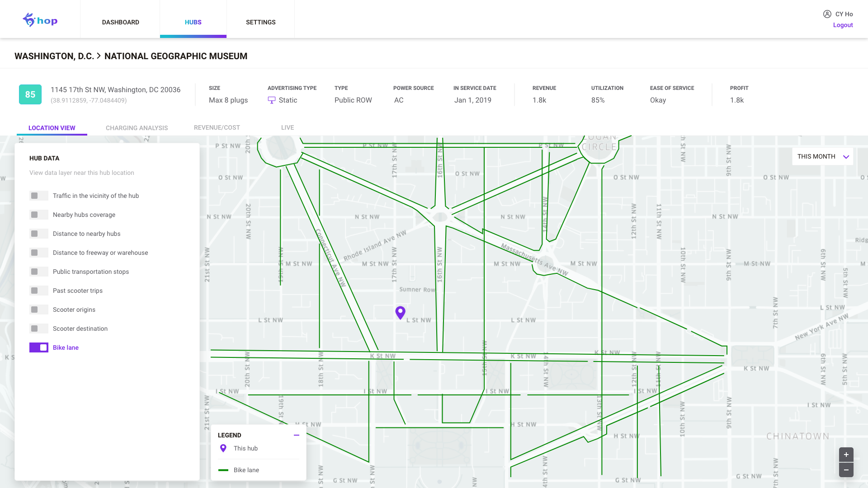Click the 85% utilization value
This screenshot has height=488, width=868.
598,100
